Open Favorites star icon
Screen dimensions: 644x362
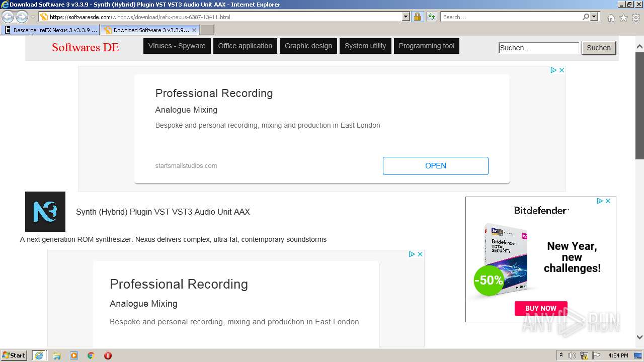point(623,18)
